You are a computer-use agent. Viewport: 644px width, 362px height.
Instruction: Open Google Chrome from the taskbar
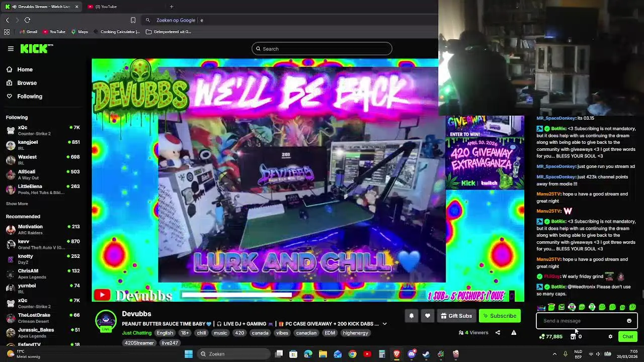[352, 354]
